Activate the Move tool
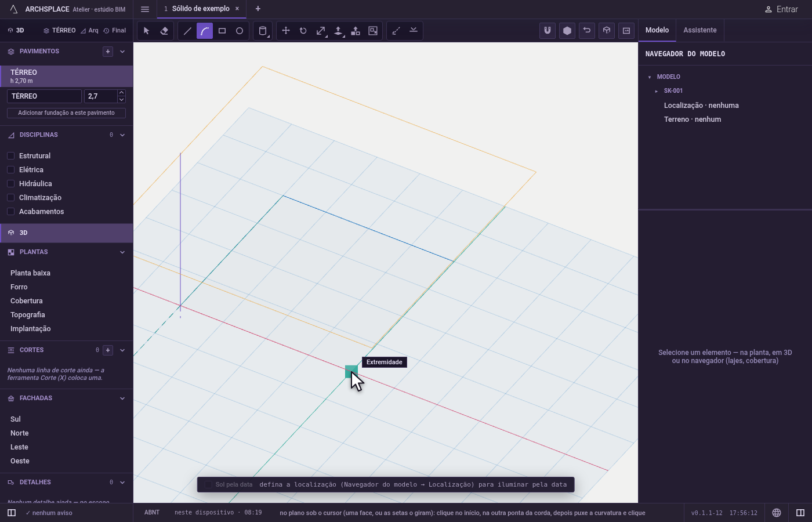Viewport: 812px width, 522px height. coord(286,31)
